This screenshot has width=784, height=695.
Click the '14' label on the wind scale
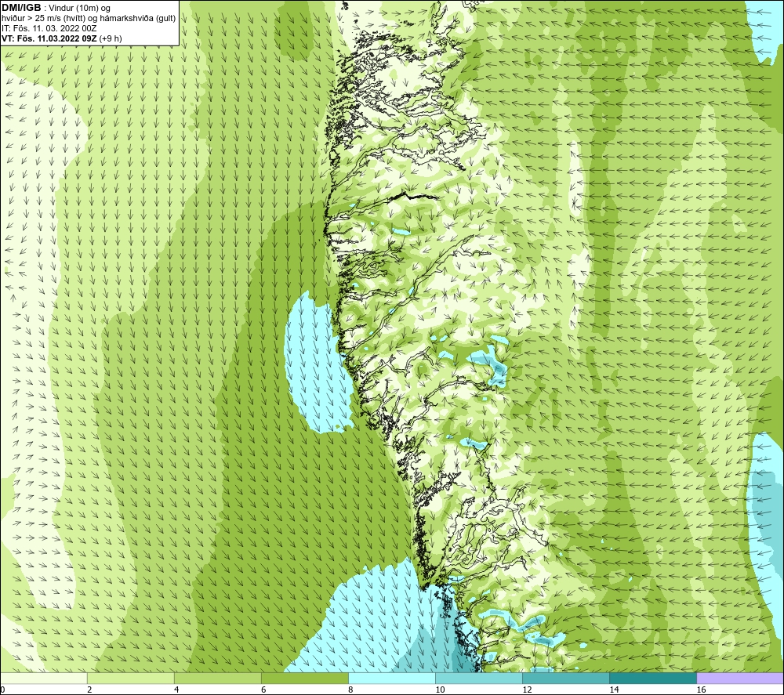(x=614, y=690)
